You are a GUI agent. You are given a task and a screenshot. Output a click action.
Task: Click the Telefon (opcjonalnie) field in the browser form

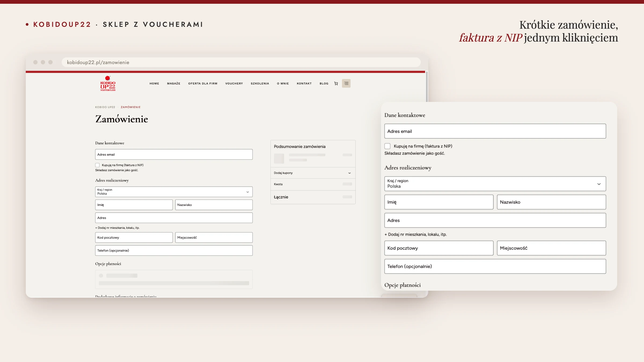tap(174, 250)
